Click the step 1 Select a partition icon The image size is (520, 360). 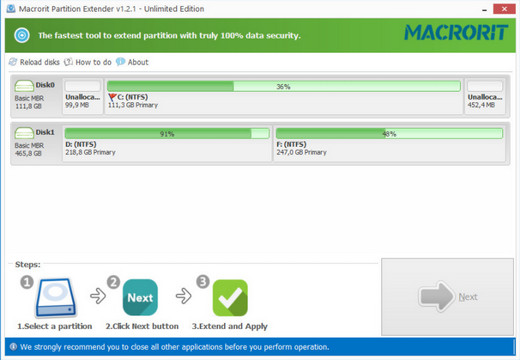(x=56, y=298)
